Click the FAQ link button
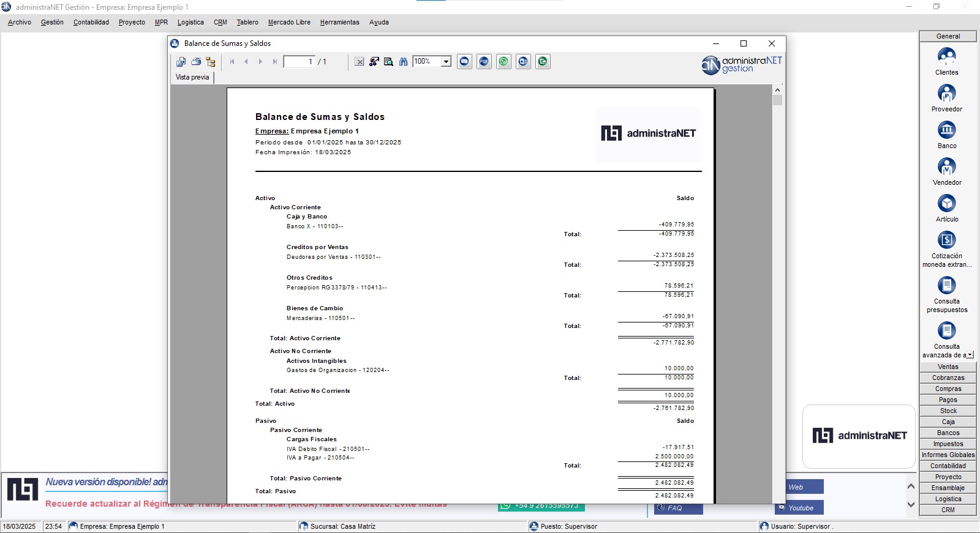 click(x=678, y=508)
